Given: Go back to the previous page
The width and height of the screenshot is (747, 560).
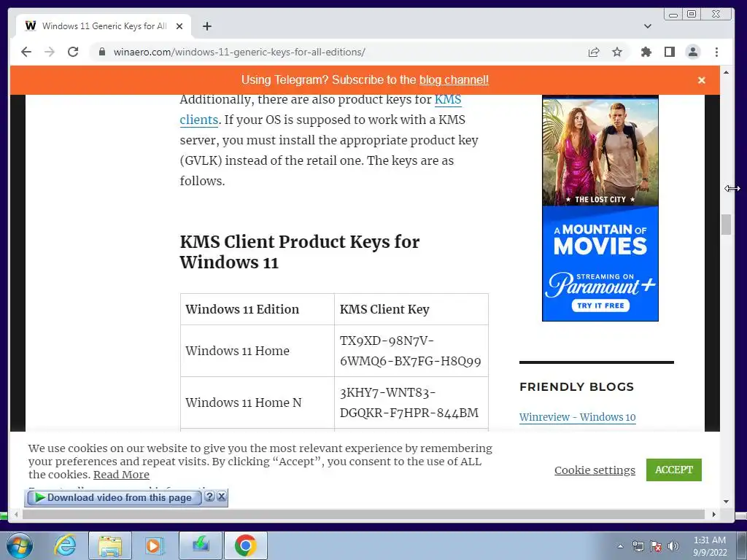Looking at the screenshot, I should tap(26, 52).
